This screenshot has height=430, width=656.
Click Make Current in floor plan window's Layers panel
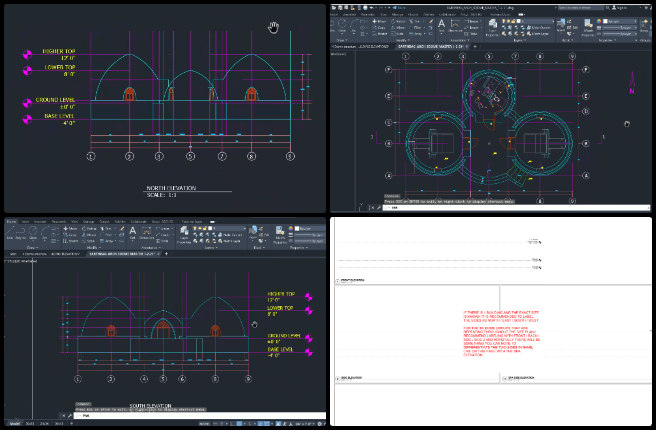click(541, 28)
